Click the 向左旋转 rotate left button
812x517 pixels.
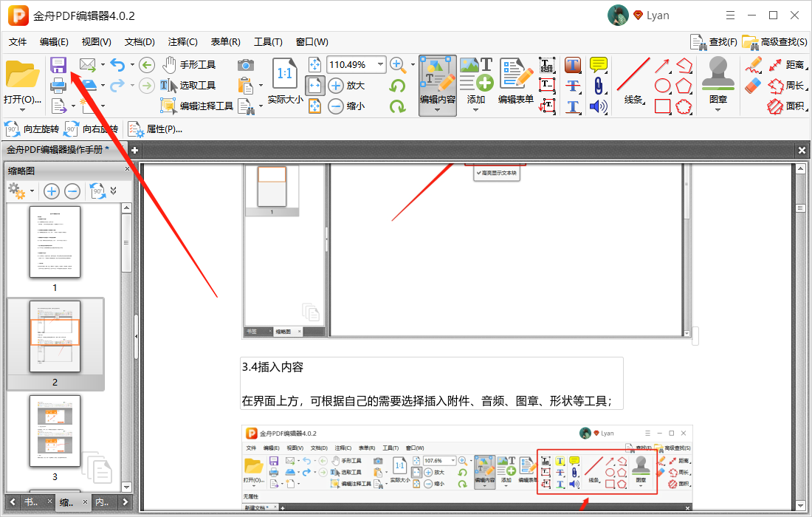[x=32, y=129]
